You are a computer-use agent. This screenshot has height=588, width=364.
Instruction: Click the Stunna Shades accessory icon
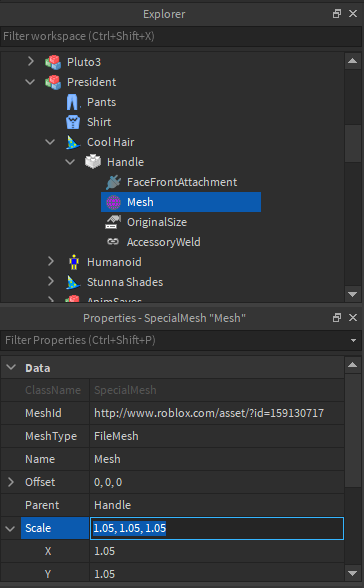coord(73,282)
